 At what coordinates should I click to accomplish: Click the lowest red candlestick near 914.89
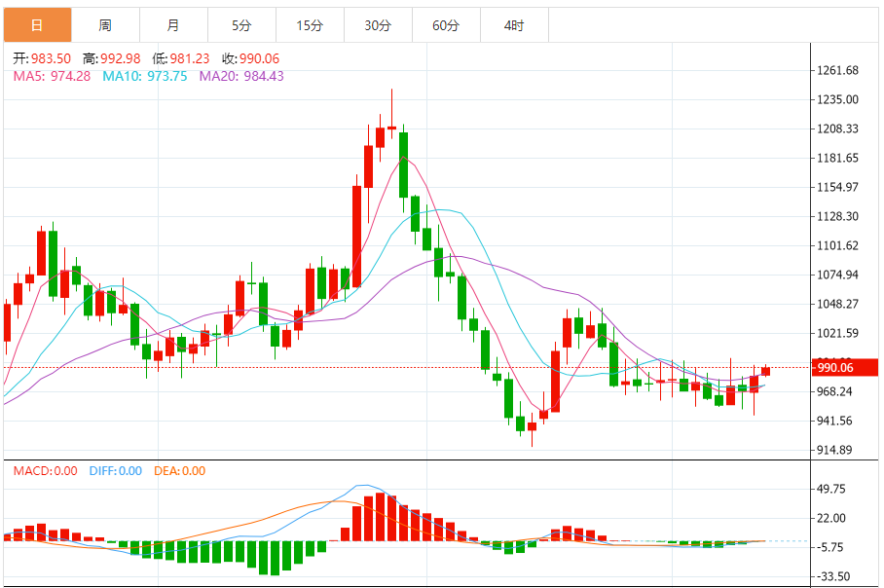click(x=532, y=426)
